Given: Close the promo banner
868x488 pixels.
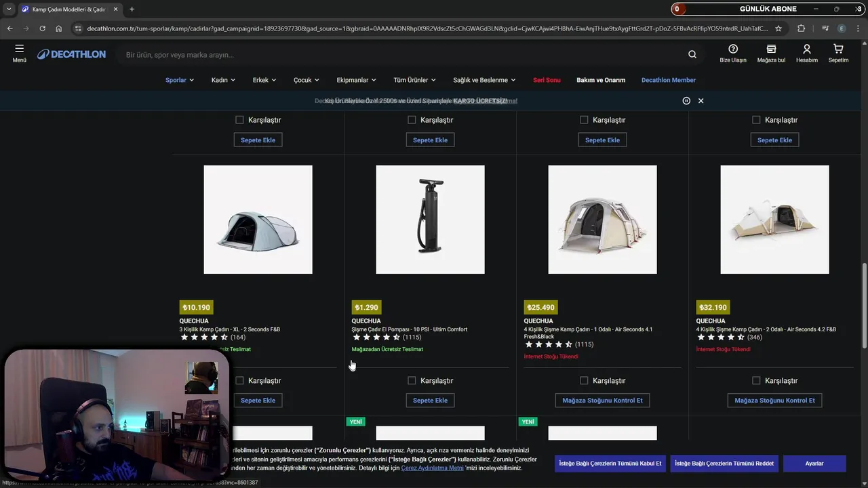Looking at the screenshot, I should [x=701, y=100].
